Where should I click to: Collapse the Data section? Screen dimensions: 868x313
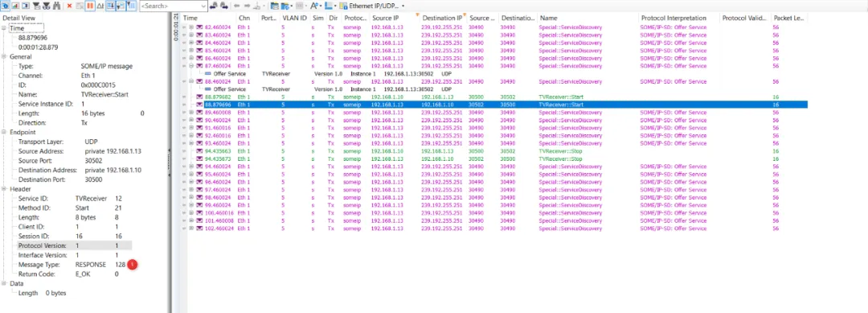[5, 283]
